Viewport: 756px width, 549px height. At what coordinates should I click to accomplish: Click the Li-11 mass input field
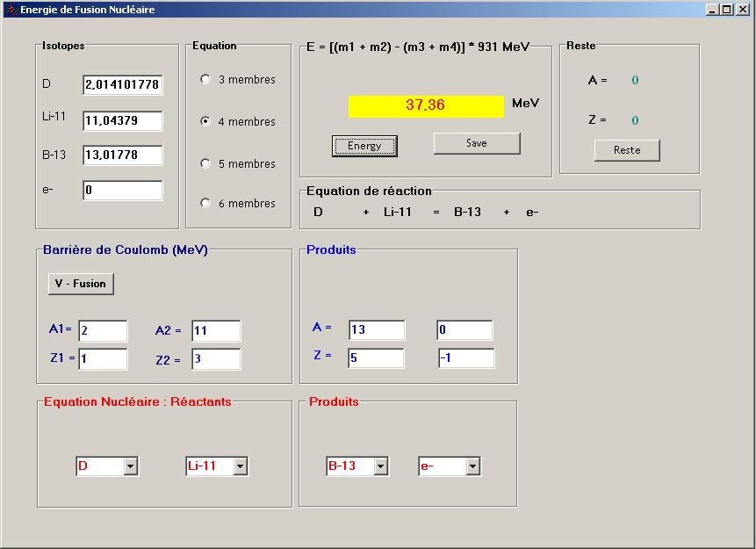[123, 120]
